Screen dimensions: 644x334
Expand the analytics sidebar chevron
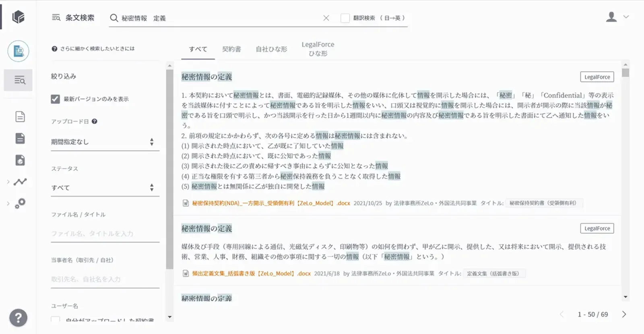(x=8, y=182)
